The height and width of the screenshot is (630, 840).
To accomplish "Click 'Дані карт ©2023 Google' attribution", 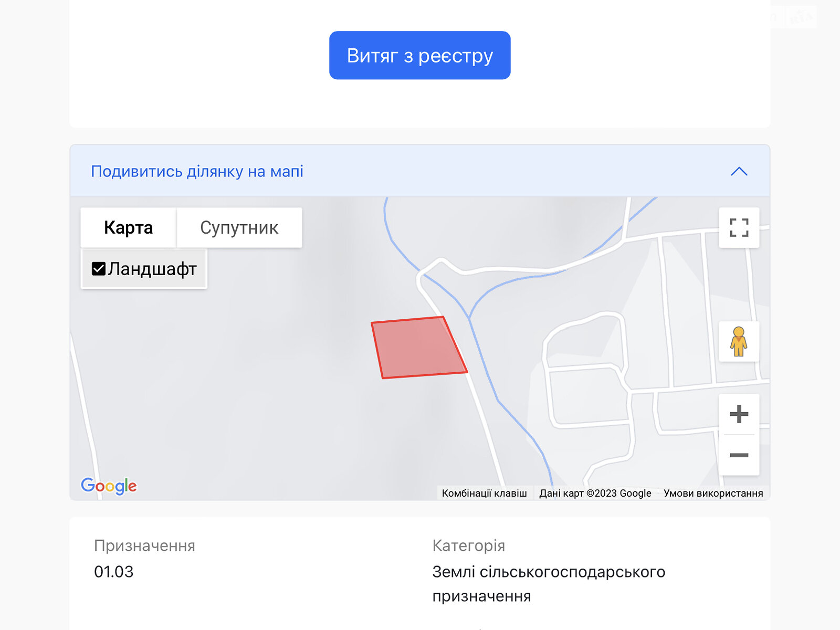I will (595, 493).
